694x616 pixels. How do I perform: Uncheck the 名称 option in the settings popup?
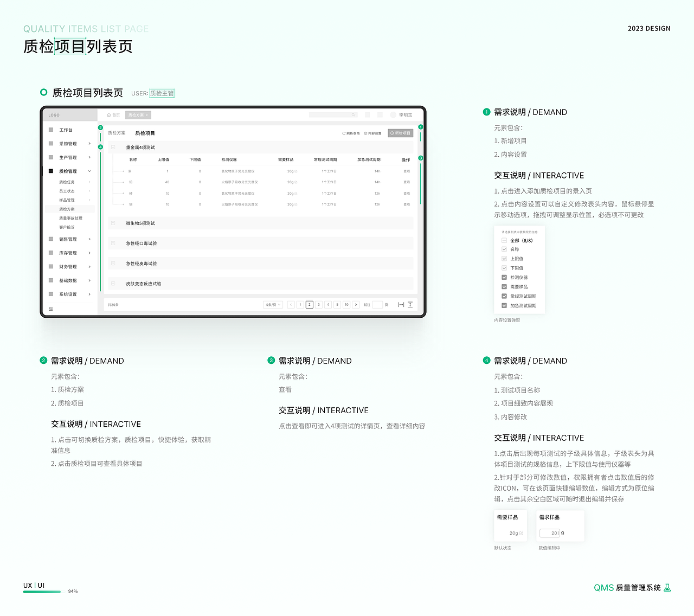click(504, 249)
